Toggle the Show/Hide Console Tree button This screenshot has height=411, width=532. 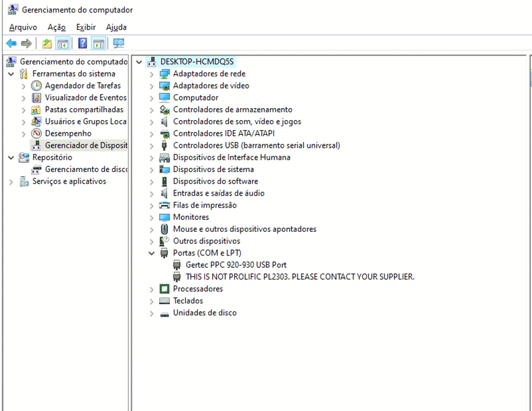[62, 43]
